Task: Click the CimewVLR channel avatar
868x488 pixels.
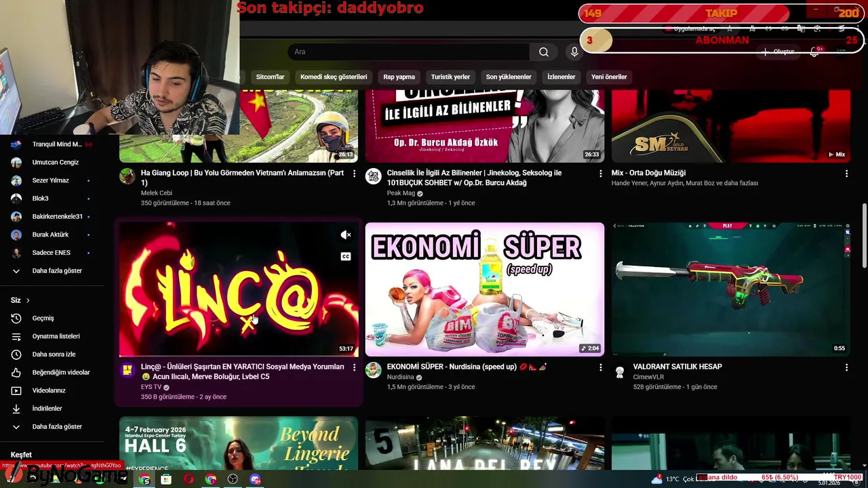Action: [x=619, y=371]
